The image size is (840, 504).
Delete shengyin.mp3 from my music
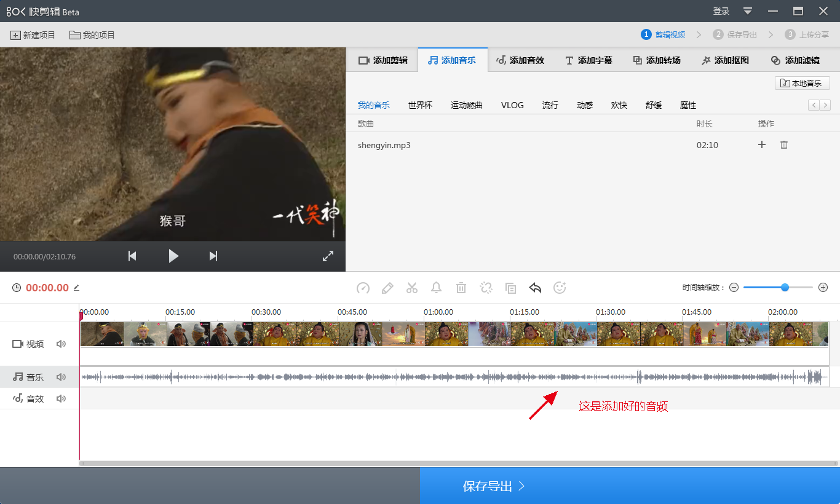tap(784, 145)
